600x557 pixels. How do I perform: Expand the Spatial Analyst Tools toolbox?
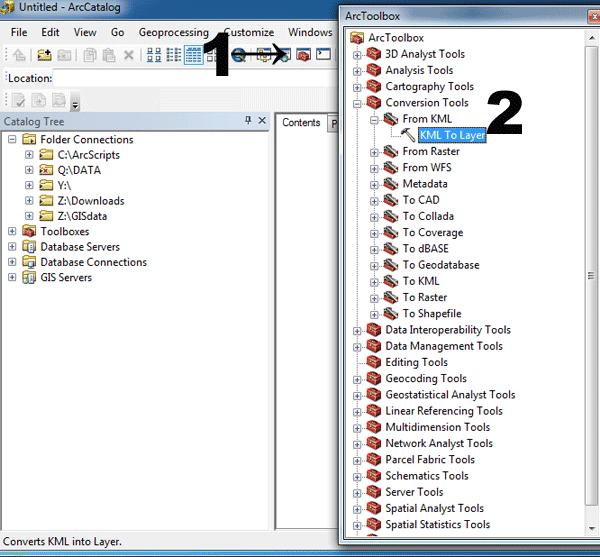coord(357,509)
